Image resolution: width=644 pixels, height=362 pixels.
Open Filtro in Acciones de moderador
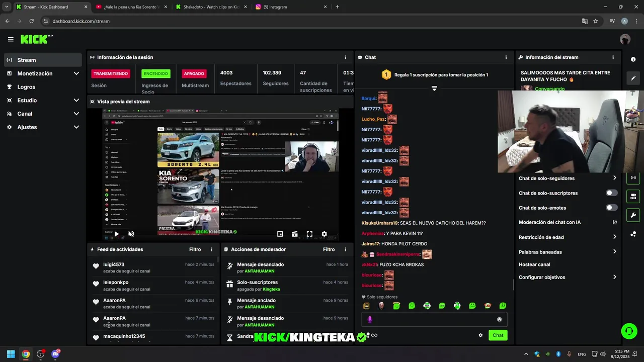(329, 249)
